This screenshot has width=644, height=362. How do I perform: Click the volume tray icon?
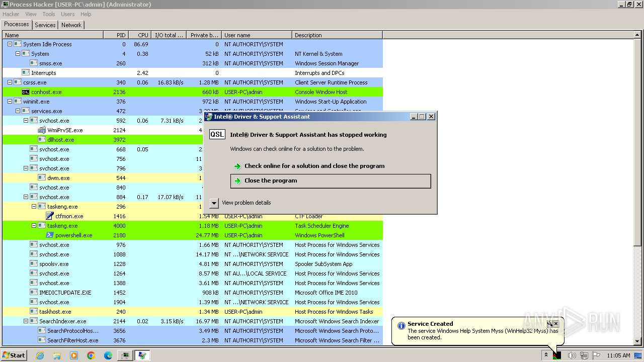(x=572, y=355)
